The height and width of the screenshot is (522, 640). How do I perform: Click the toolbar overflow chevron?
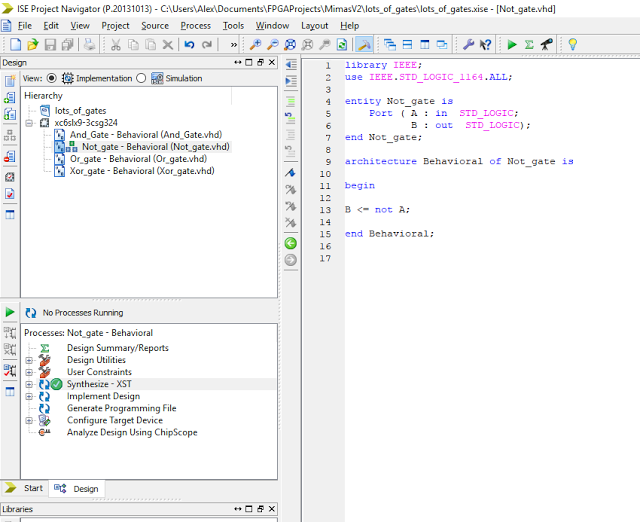click(233, 45)
